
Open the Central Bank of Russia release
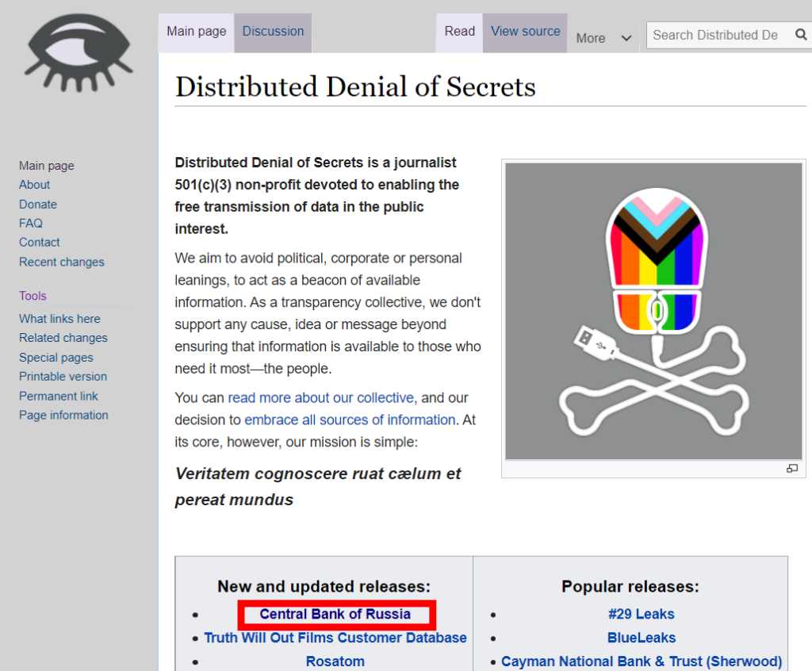335,614
